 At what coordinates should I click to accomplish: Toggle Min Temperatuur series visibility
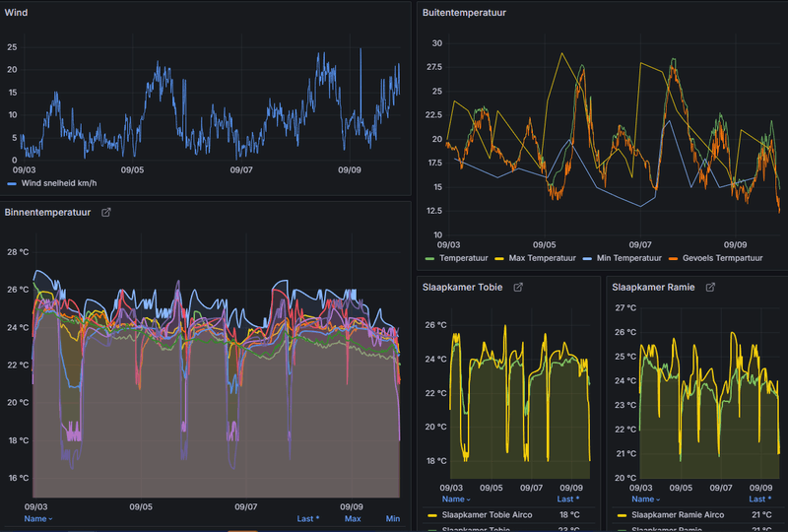627,257
